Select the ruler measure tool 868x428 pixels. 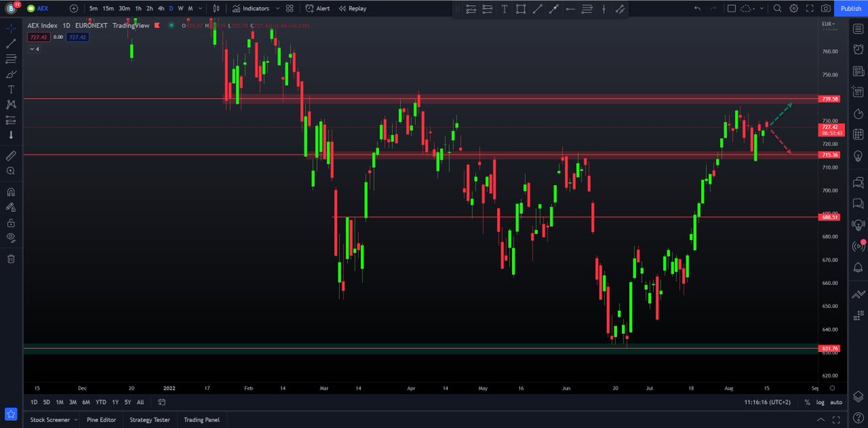[11, 155]
